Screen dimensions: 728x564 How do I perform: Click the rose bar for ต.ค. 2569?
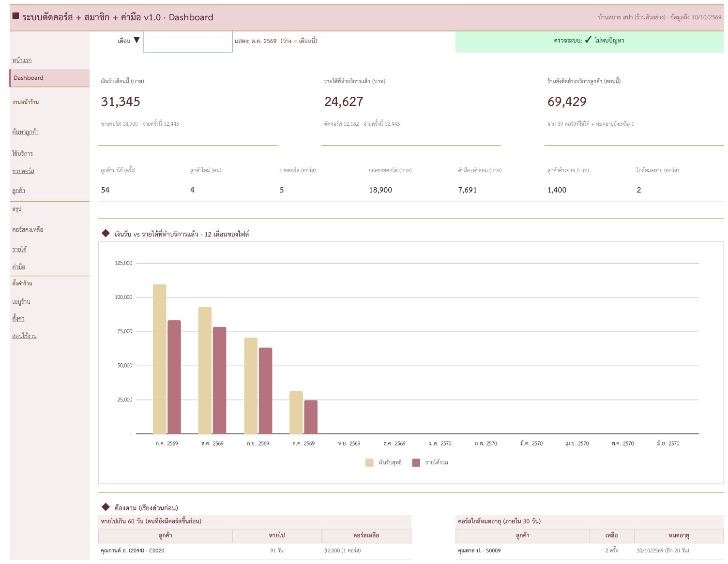coord(311,417)
